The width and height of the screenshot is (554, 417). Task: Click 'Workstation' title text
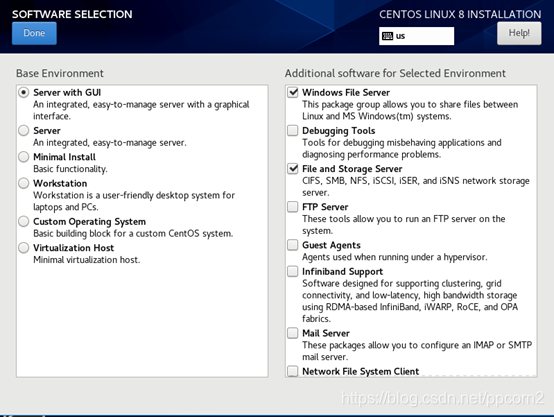coord(60,183)
